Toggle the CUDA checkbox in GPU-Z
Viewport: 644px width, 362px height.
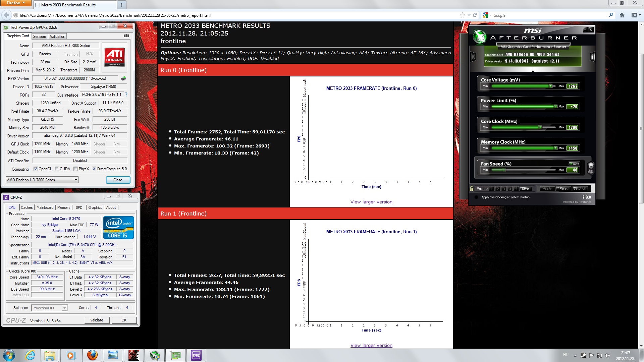coord(57,169)
